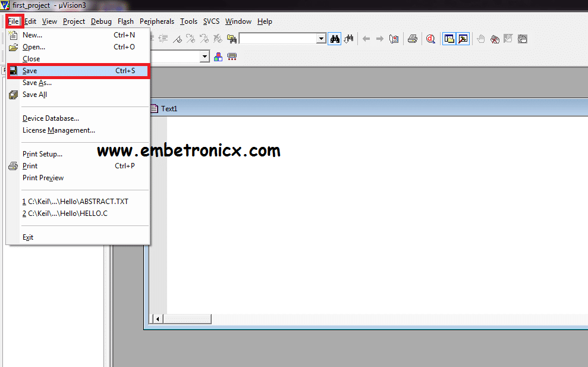This screenshot has width=588, height=367.
Task: Select Print Setup... entry
Action: tap(78, 154)
